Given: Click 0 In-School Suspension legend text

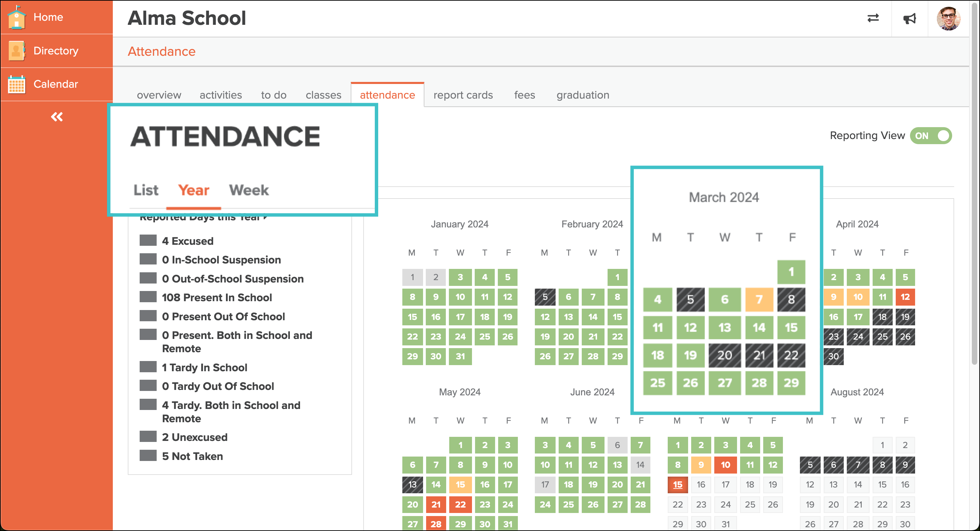Looking at the screenshot, I should point(222,260).
